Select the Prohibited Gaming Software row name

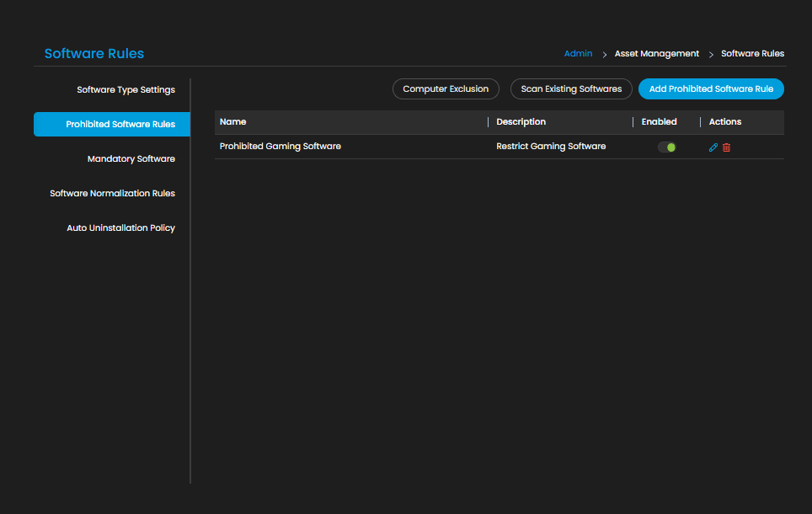(280, 146)
